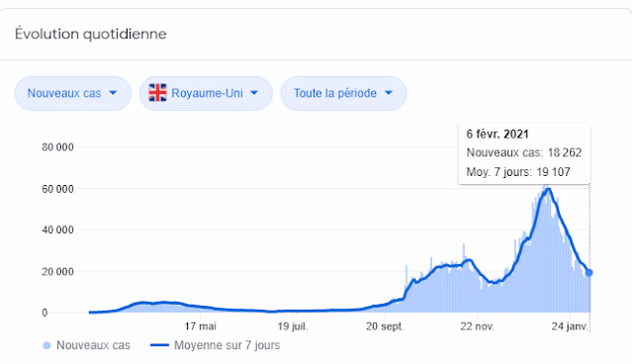Viewport: 632px width, 364px height.
Task: Click the 20 sept. axis label
Action: tap(385, 326)
